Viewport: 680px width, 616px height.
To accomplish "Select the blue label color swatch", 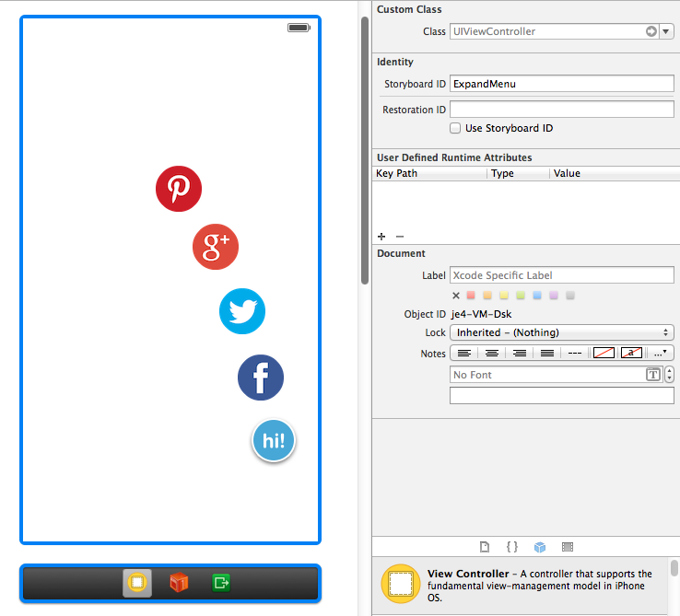I will click(x=537, y=296).
